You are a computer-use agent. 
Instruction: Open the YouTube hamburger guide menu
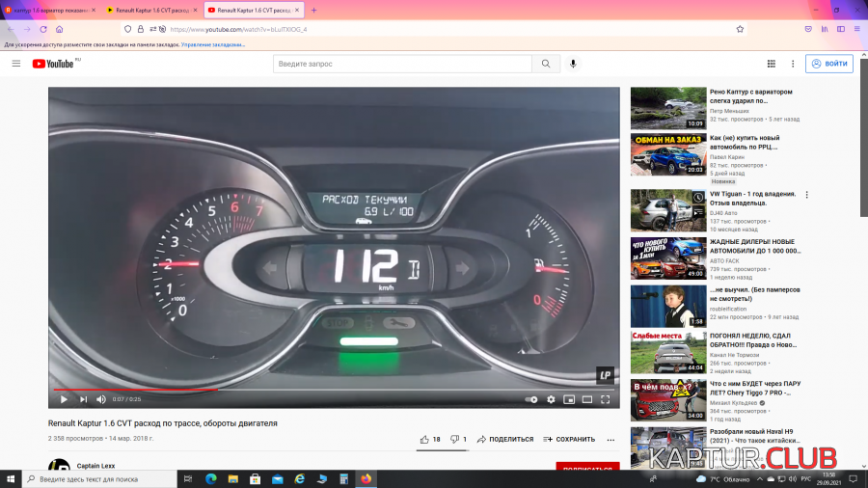[16, 64]
